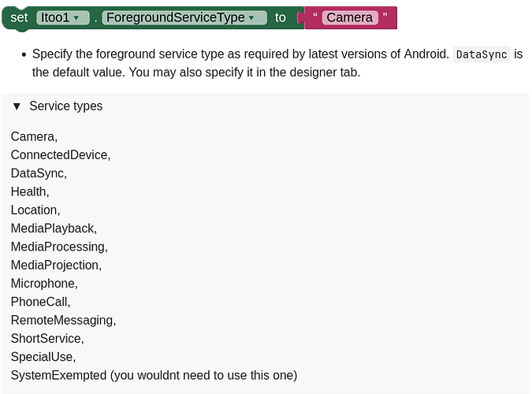Click the Camera text field in block

pyautogui.click(x=350, y=17)
